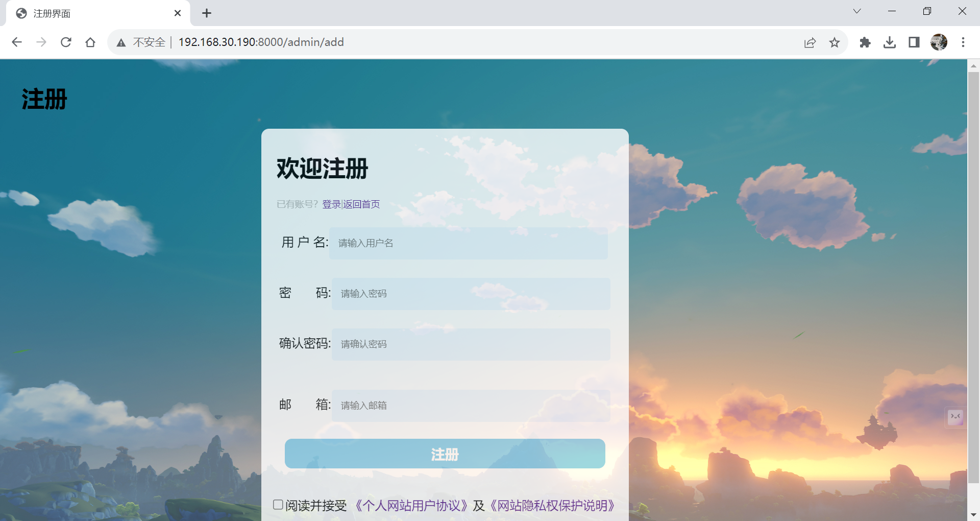Image resolution: width=980 pixels, height=521 pixels.
Task: Click the 返回首页 link
Action: click(x=361, y=204)
